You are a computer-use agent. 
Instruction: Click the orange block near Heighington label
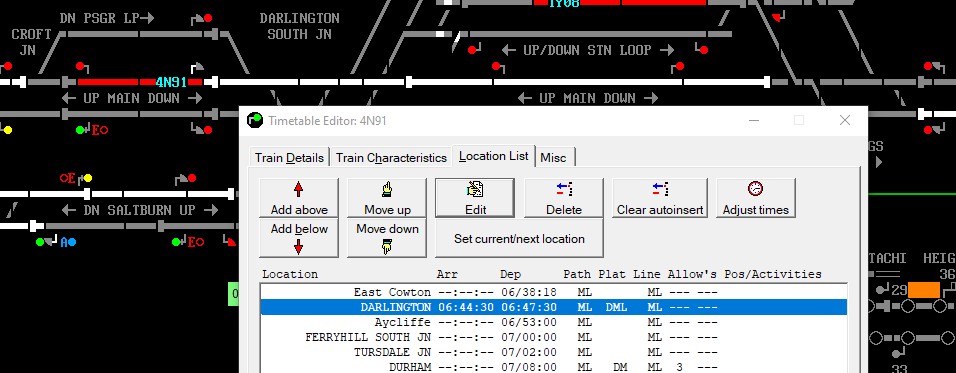point(924,290)
